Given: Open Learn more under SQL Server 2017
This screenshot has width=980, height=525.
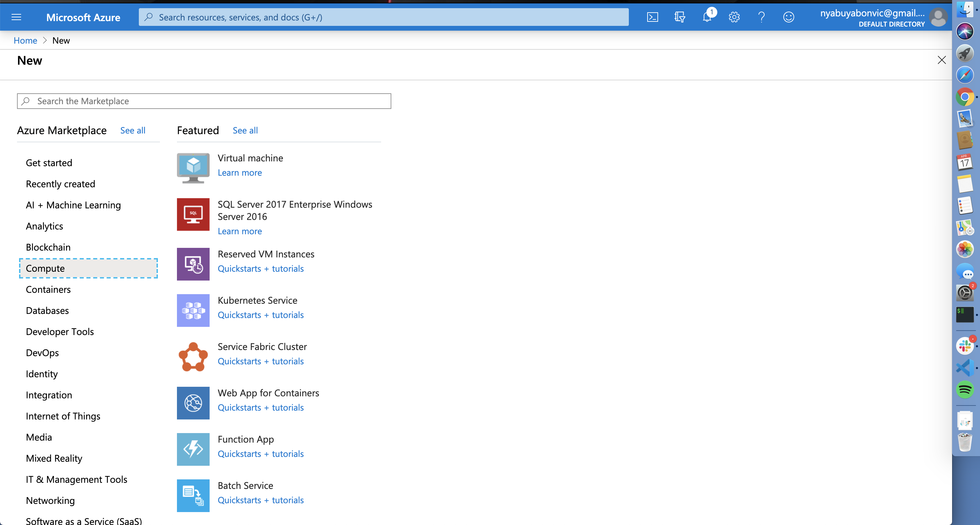Looking at the screenshot, I should click(x=240, y=231).
